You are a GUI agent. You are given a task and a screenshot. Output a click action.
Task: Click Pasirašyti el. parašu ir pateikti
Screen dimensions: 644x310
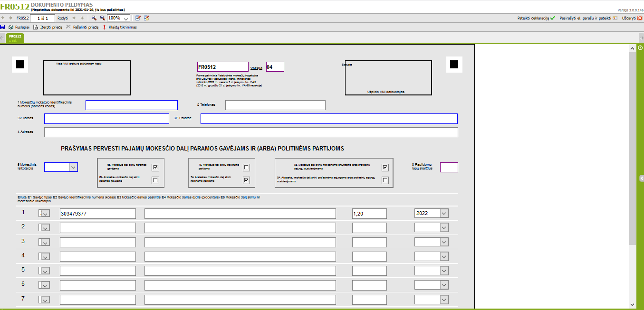(x=588, y=18)
